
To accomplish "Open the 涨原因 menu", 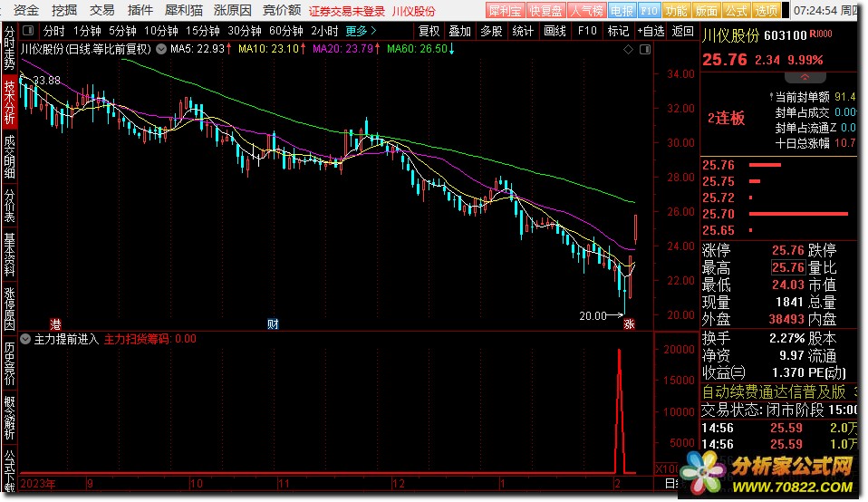I will [x=233, y=10].
